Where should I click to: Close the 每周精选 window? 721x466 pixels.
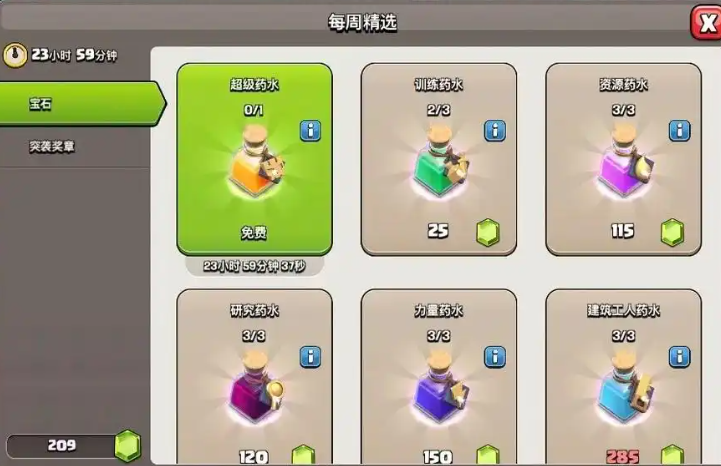pos(706,22)
